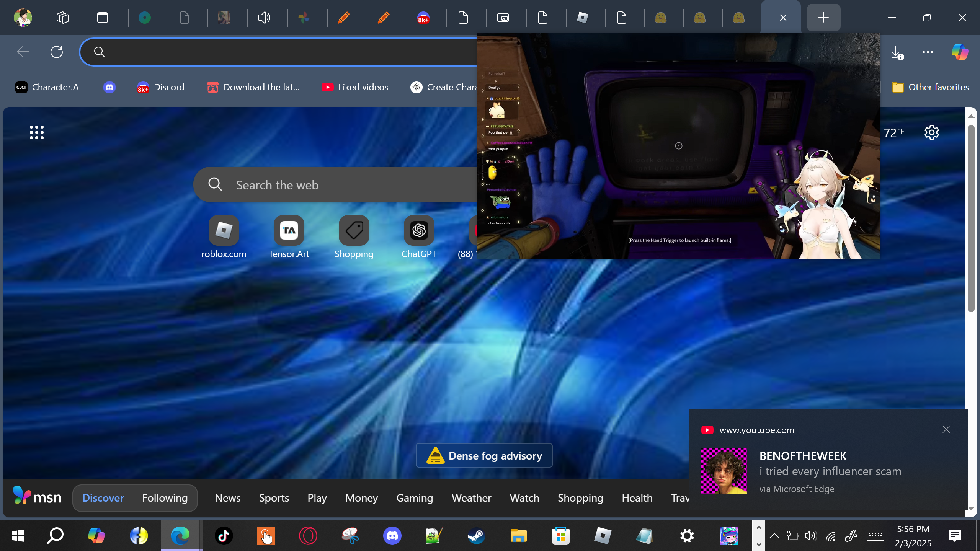The width and height of the screenshot is (980, 551).
Task: Open the Wi-Fi network tray icon
Action: pos(830,536)
